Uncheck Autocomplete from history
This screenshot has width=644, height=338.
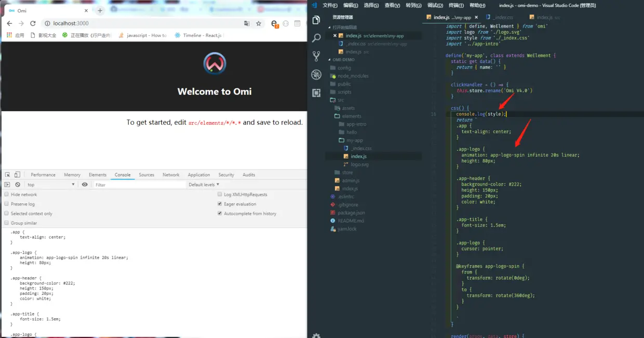pos(220,213)
